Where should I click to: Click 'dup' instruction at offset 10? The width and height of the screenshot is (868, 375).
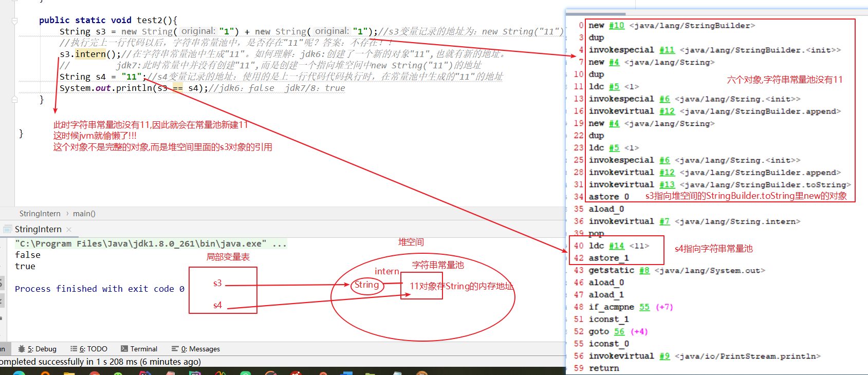coord(596,74)
